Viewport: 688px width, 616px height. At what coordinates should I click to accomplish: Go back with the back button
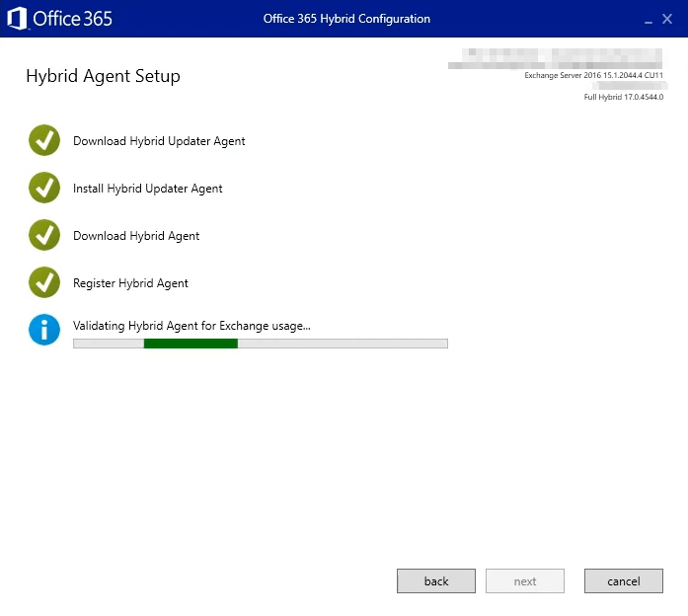coord(436,580)
